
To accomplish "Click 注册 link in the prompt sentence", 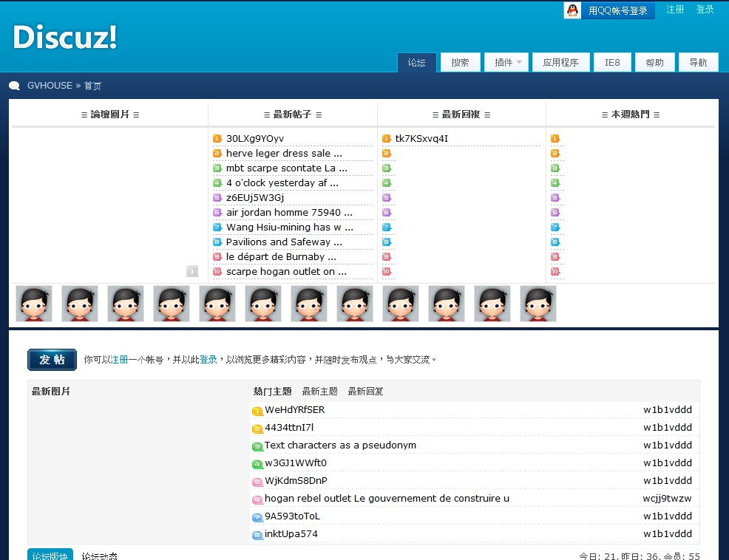I will pos(119,359).
